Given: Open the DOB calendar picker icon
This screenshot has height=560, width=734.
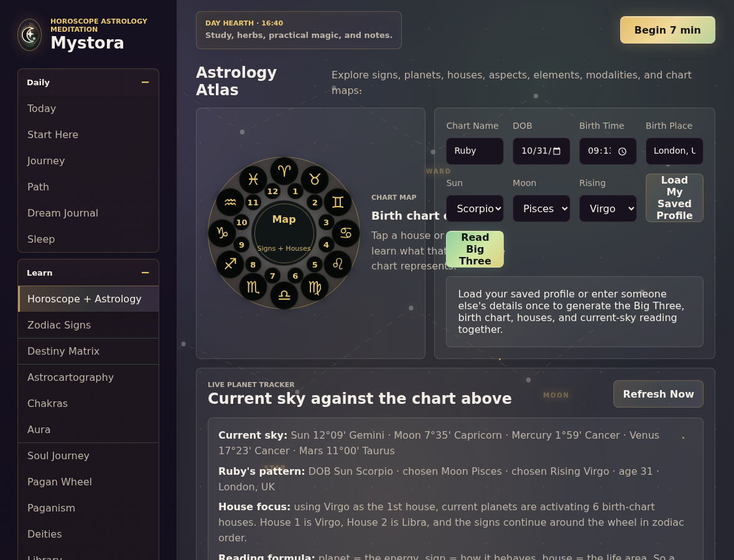Looking at the screenshot, I should 557,151.
